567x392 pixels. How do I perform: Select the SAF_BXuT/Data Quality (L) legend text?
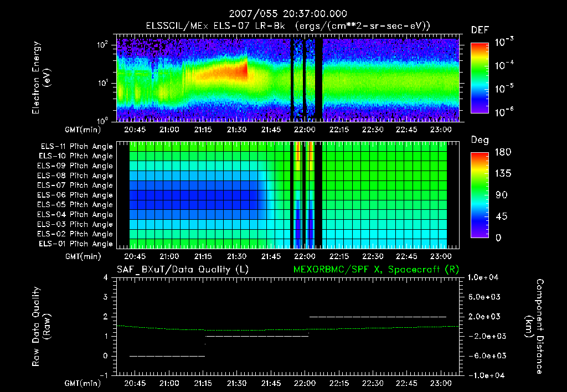[183, 270]
